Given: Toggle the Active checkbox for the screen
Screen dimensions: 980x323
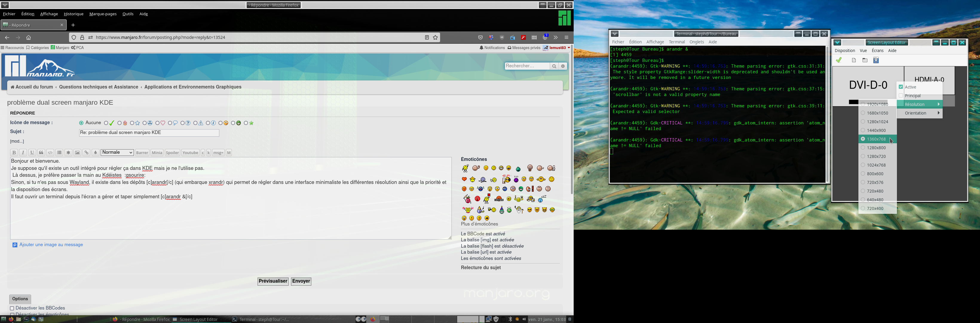Looking at the screenshot, I should tap(901, 87).
